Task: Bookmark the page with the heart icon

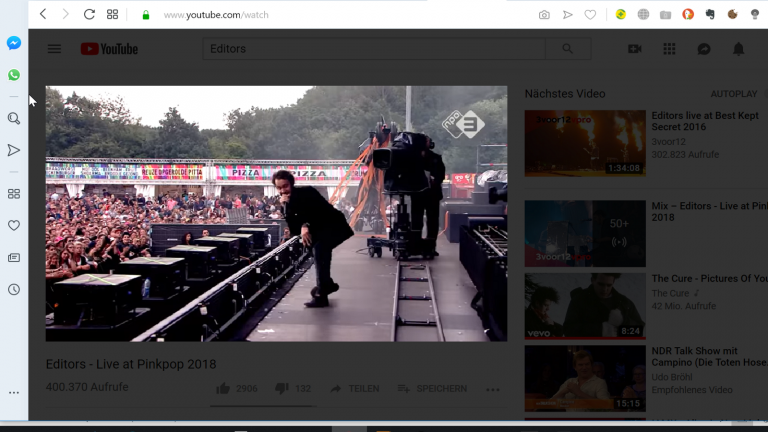Action: pyautogui.click(x=591, y=15)
